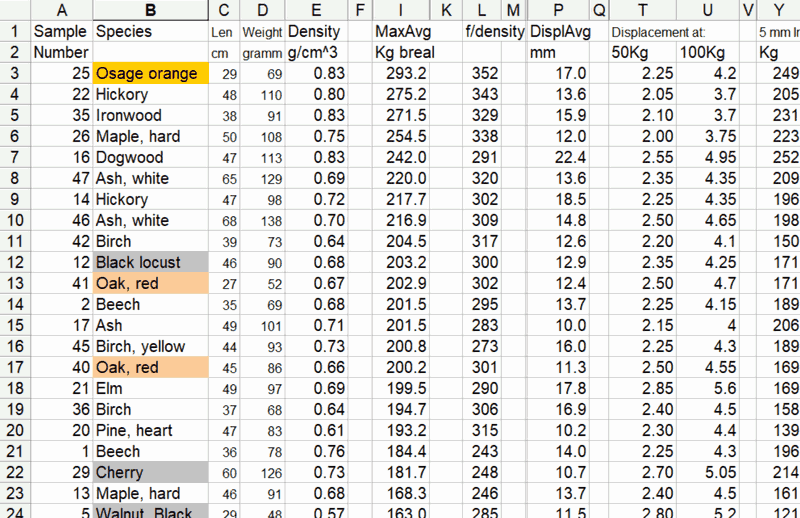Click the 'Birch, yellow' cell
Screen dimensions: 800x518
(x=150, y=346)
